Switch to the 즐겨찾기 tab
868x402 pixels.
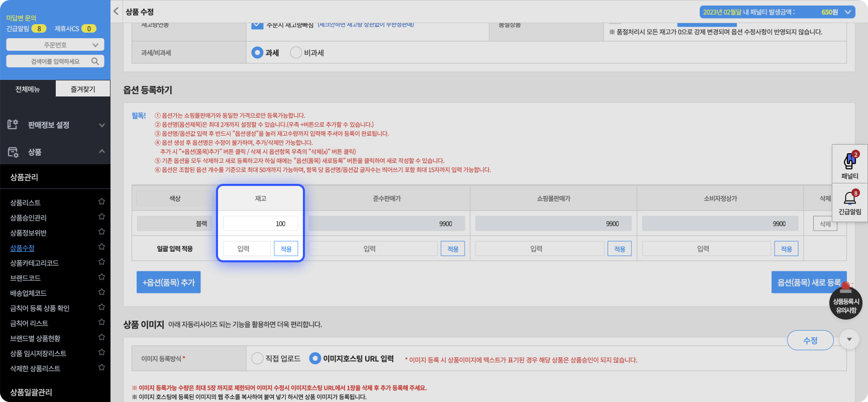click(83, 89)
